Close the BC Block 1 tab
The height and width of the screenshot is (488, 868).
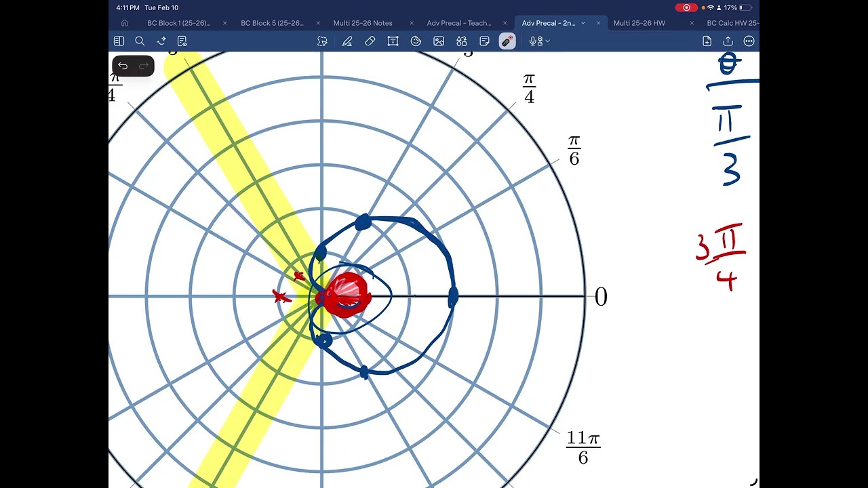click(x=225, y=23)
